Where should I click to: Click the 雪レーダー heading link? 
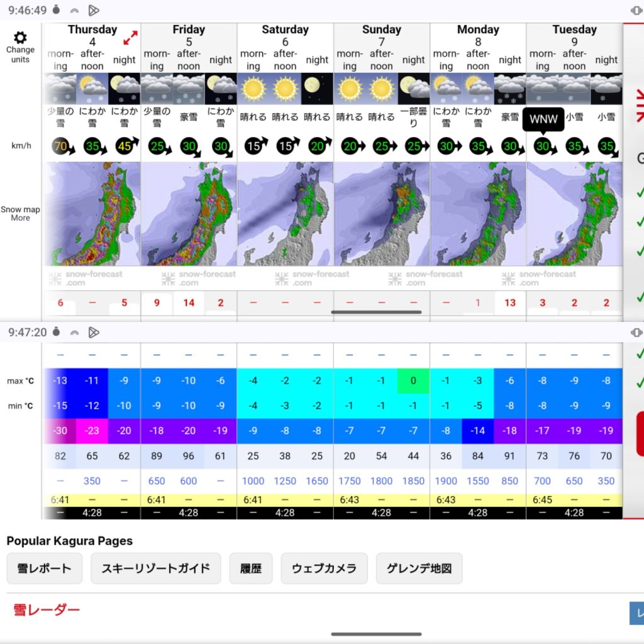point(47,610)
